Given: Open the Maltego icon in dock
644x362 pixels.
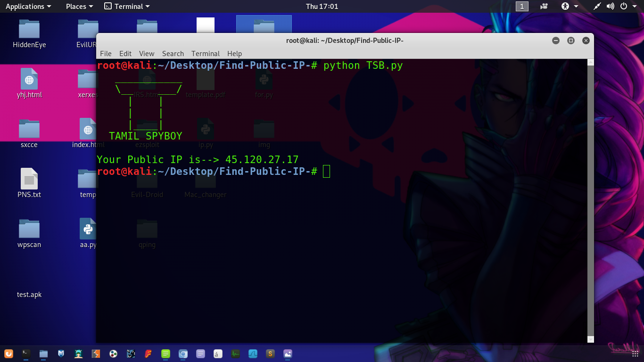Looking at the screenshot, I should (113, 354).
